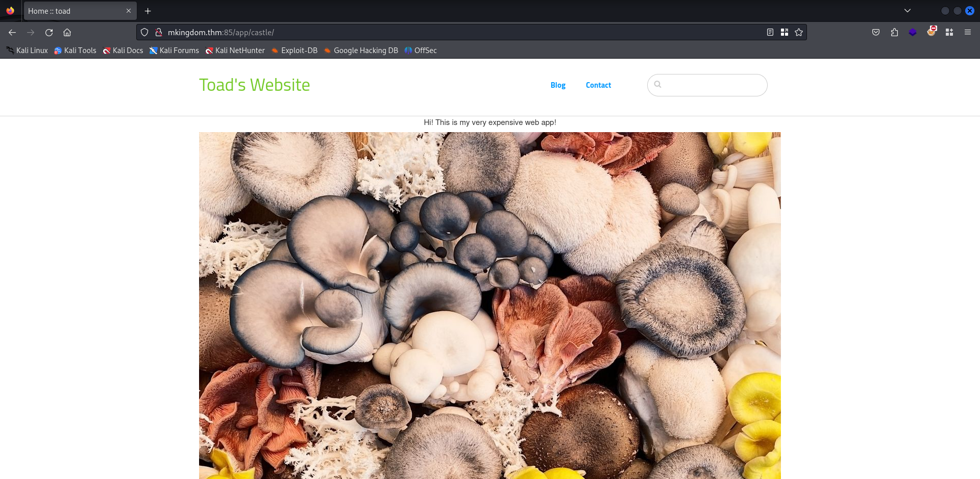Expand the list all tabs chevron

908,11
